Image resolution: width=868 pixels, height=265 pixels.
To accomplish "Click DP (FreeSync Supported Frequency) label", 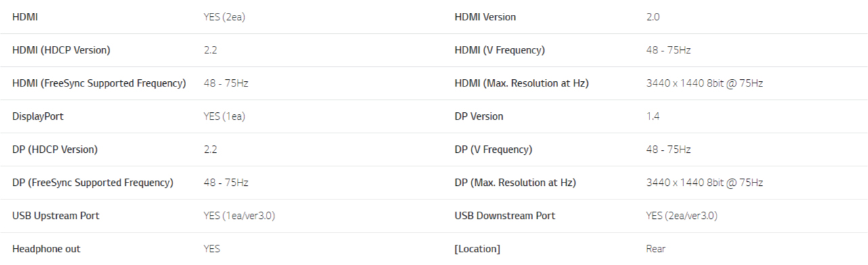I will (x=93, y=183).
